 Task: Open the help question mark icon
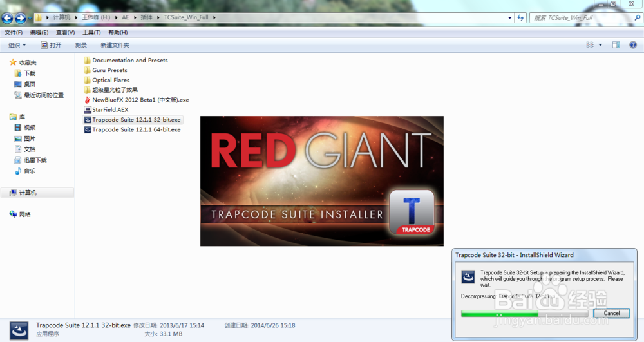point(633,44)
